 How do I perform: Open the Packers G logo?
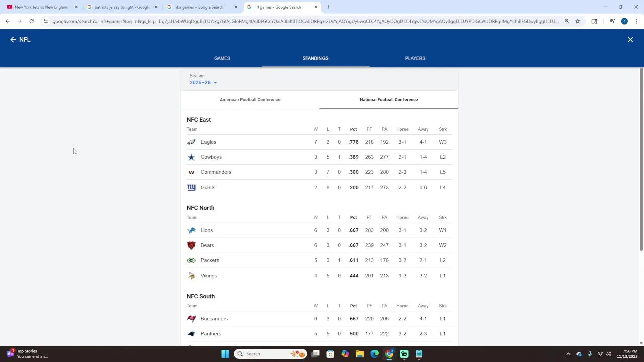[191, 260]
